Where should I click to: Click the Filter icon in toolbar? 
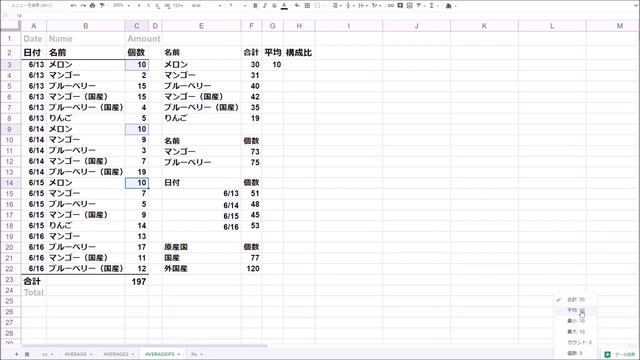[x=419, y=6]
